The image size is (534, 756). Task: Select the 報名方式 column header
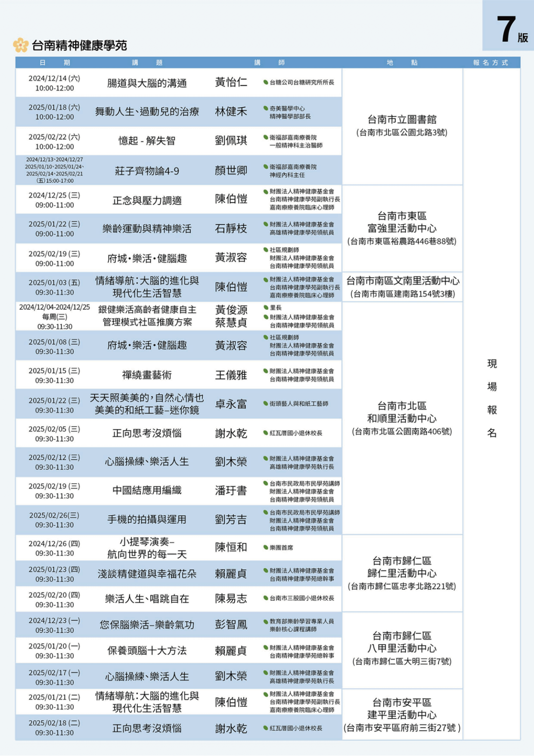coord(491,63)
